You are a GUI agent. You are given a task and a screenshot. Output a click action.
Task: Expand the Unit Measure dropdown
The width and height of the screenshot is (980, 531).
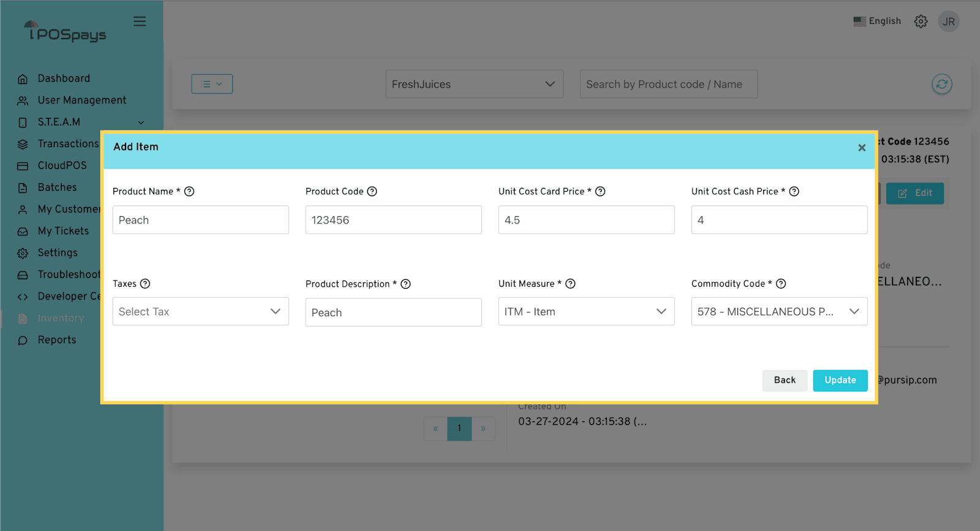[x=586, y=312]
